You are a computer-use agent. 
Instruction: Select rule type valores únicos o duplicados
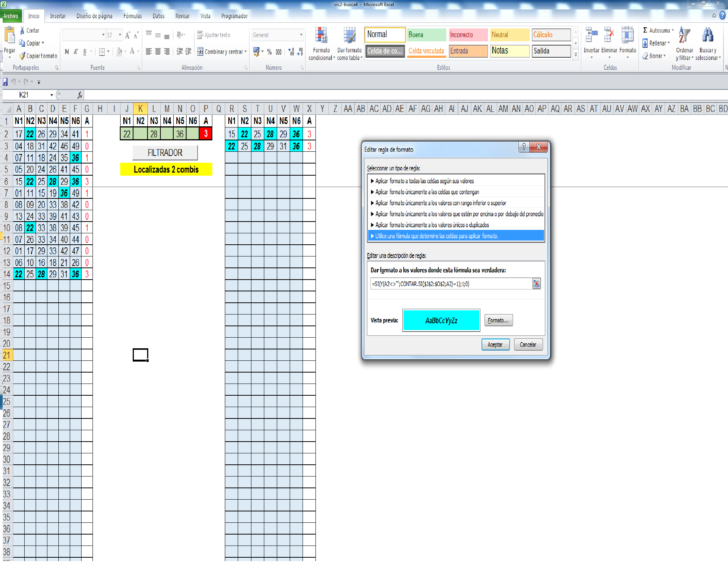pos(456,225)
